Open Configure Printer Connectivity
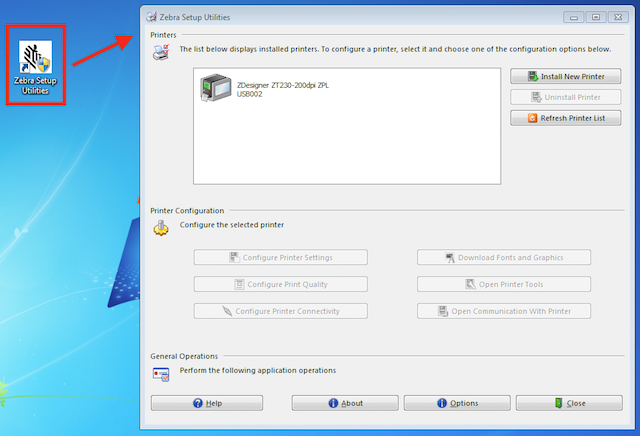640x436 pixels. pos(280,311)
